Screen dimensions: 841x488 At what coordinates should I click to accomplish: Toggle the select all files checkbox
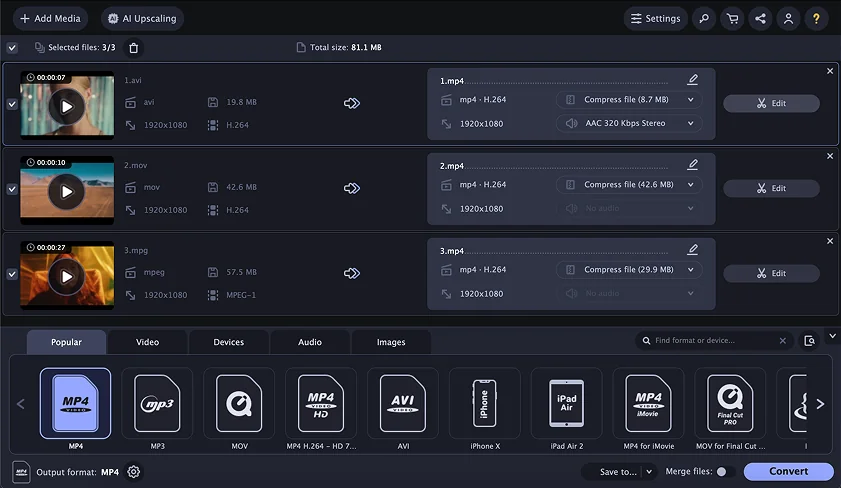tap(12, 47)
